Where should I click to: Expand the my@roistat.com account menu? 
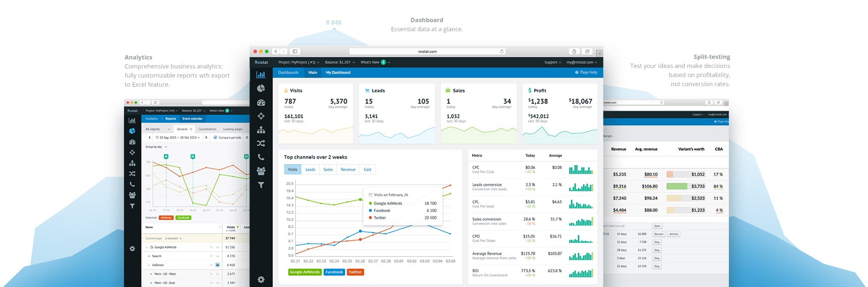pos(581,62)
